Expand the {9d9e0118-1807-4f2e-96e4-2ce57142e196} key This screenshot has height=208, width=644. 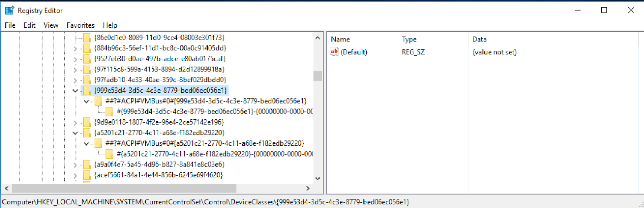(75, 122)
